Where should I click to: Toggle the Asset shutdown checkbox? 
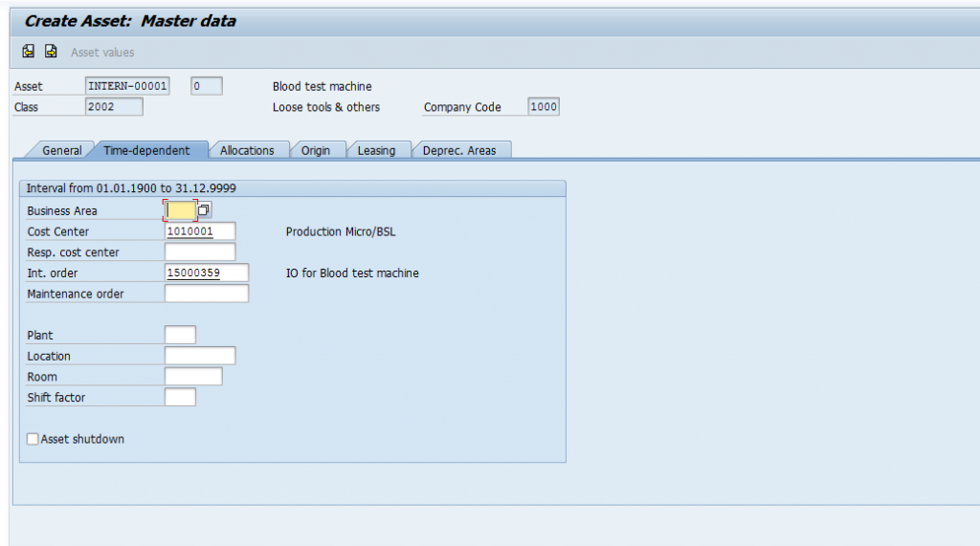click(33, 439)
